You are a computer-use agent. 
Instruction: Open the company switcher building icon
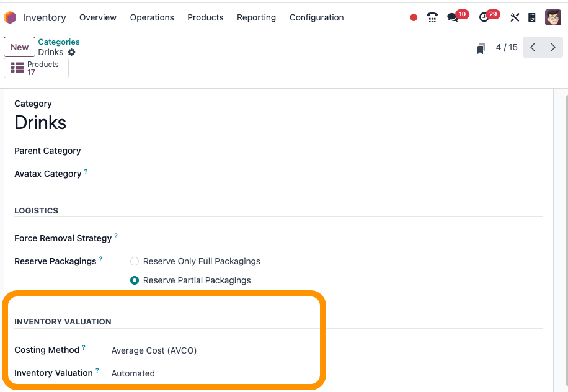[x=531, y=17]
